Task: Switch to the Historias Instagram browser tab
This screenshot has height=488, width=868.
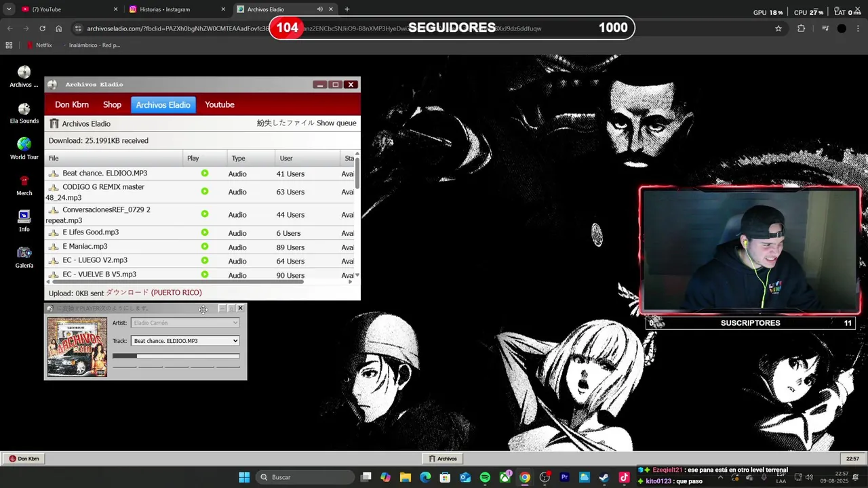Action: (176, 9)
